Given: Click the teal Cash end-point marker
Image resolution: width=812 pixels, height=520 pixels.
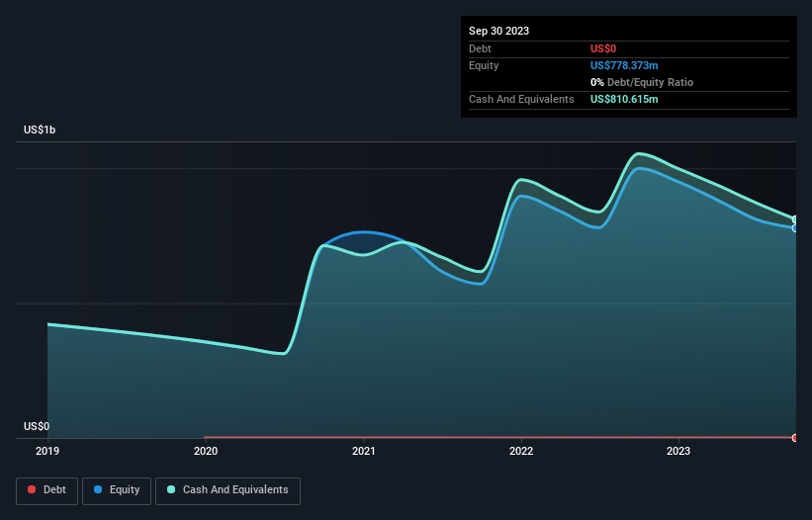Looking at the screenshot, I should pos(795,219).
